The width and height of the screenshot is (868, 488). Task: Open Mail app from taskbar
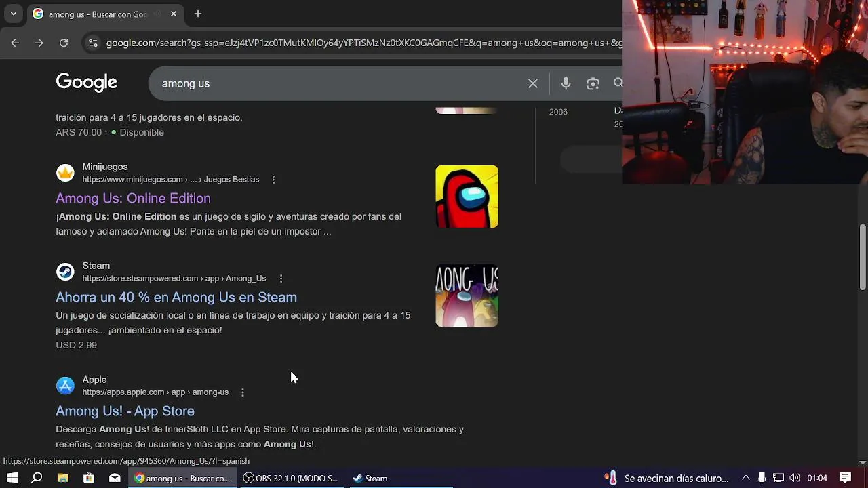point(115,478)
